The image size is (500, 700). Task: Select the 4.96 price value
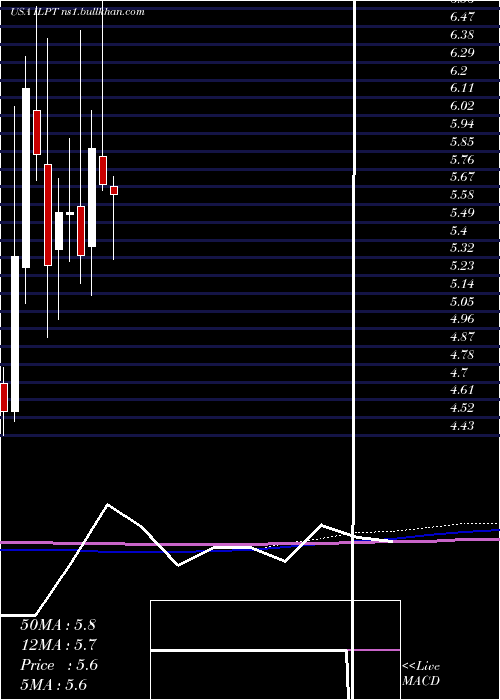pyautogui.click(x=462, y=319)
